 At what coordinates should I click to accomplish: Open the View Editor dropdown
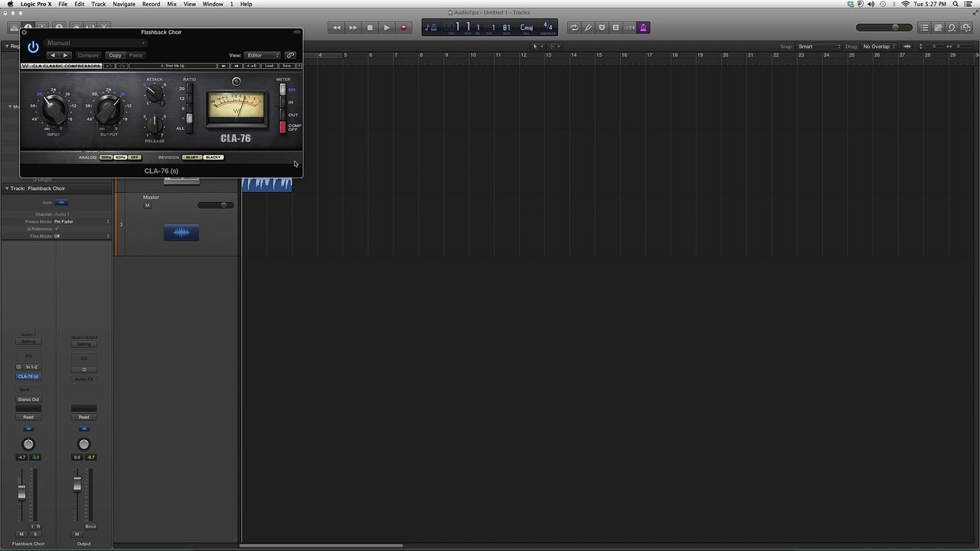(263, 55)
